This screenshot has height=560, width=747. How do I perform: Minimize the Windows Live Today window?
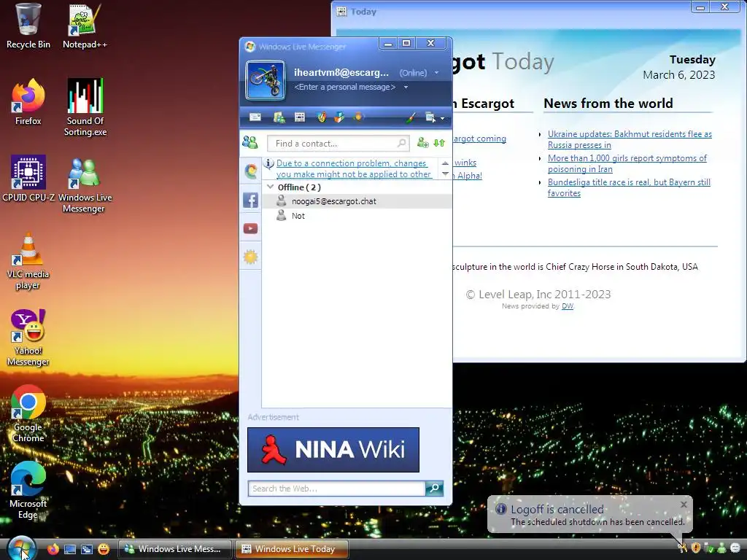[700, 7]
